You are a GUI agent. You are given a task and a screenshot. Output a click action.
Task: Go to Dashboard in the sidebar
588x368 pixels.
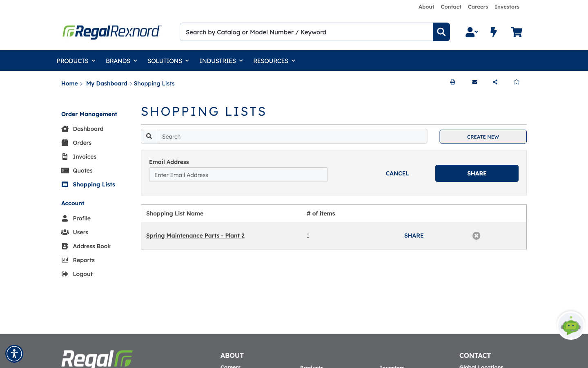[x=82, y=129]
